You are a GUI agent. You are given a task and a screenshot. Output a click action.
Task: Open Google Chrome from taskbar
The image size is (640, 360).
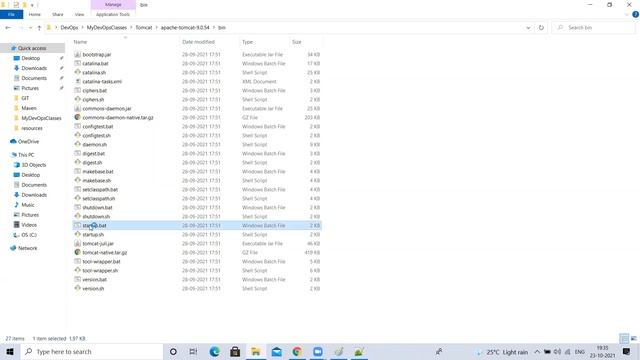297,351
